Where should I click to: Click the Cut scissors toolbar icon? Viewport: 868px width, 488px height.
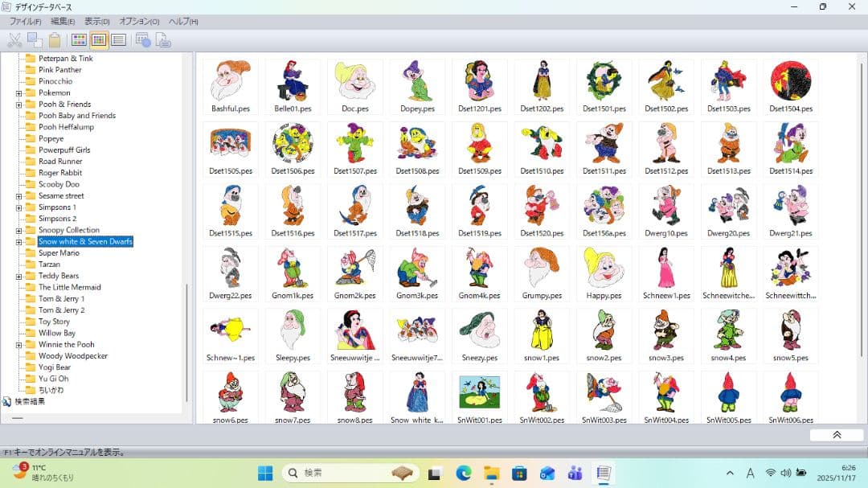[x=14, y=40]
